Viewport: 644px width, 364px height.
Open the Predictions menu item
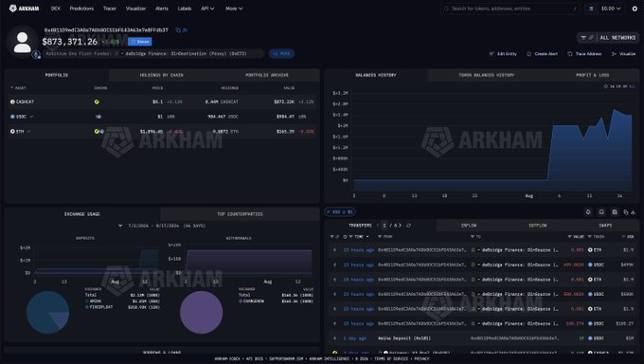(81, 9)
